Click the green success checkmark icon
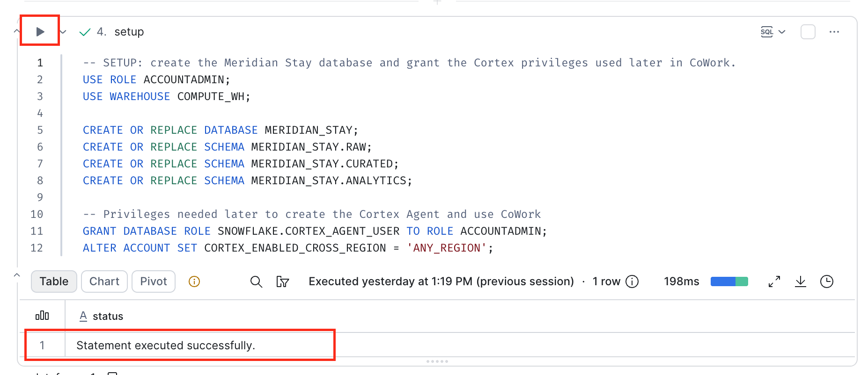Screen dimensions: 868x375 click(85, 32)
